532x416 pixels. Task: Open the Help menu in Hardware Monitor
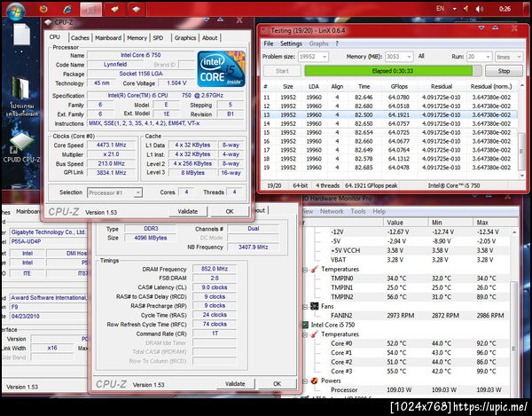coord(379,211)
